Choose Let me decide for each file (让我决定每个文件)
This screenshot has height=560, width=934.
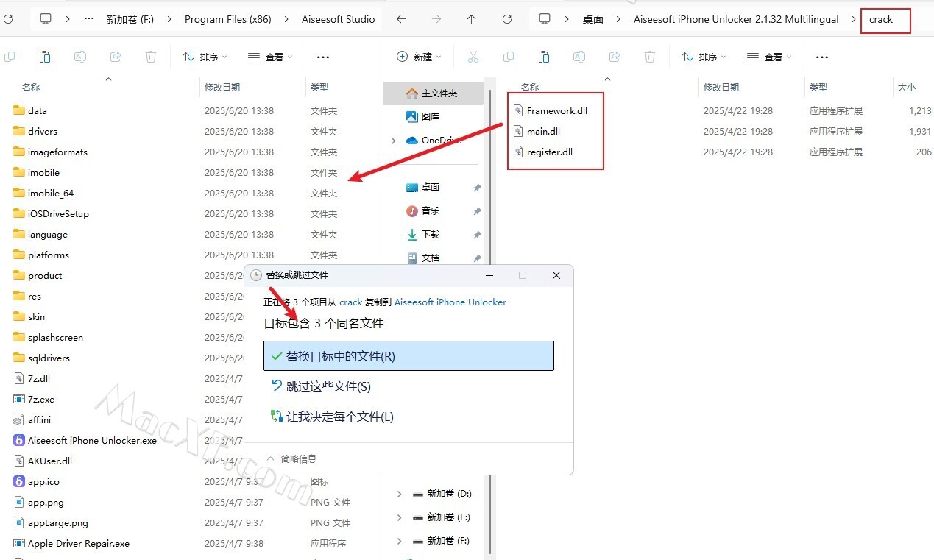point(408,417)
